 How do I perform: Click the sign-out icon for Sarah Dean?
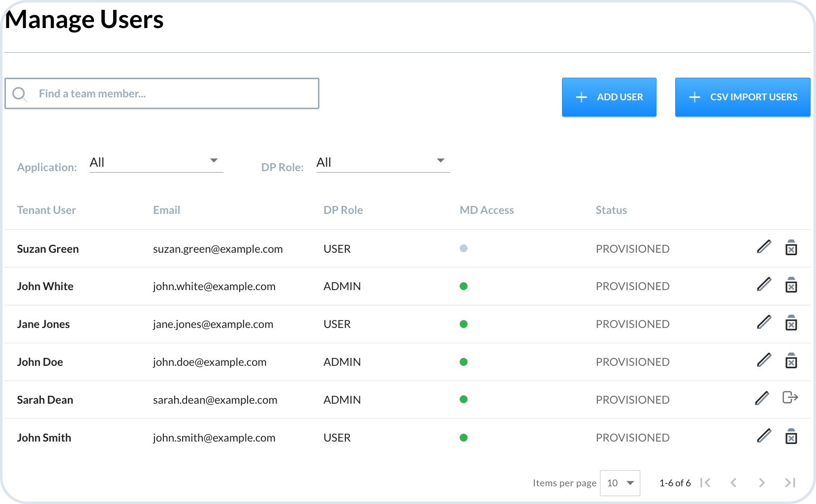pos(790,397)
